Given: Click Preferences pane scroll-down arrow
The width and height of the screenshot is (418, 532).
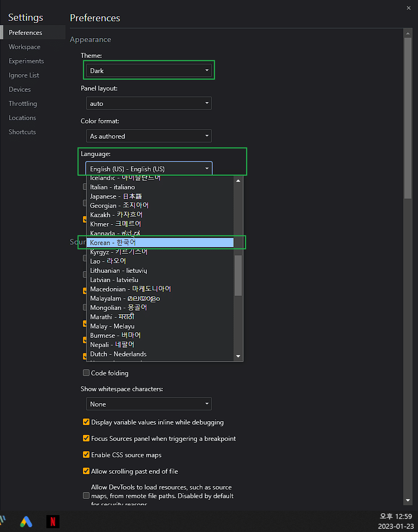Looking at the screenshot, I should 408,500.
